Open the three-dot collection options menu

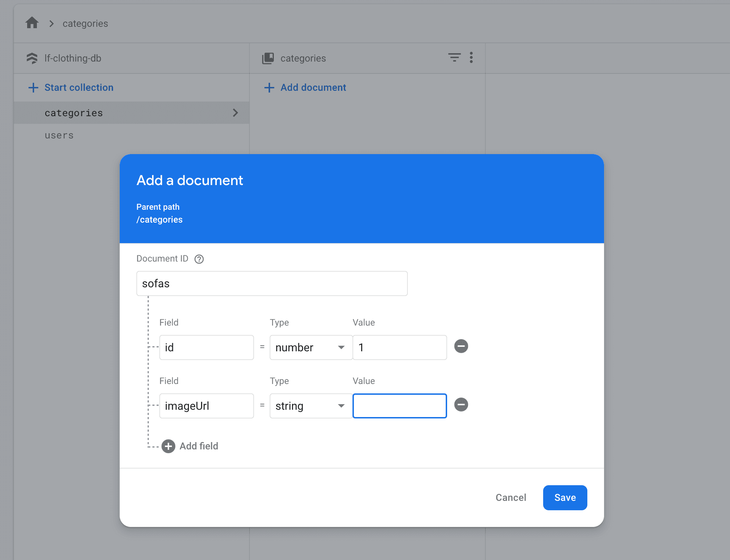pos(471,57)
